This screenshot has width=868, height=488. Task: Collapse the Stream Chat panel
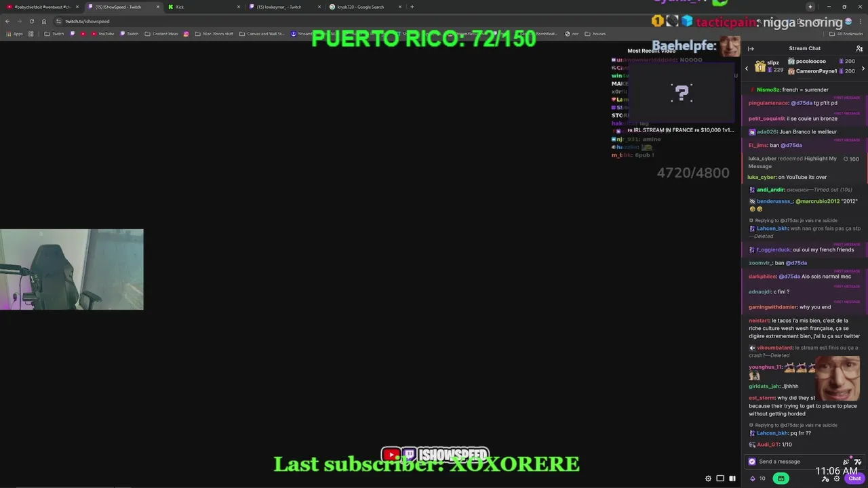751,48
